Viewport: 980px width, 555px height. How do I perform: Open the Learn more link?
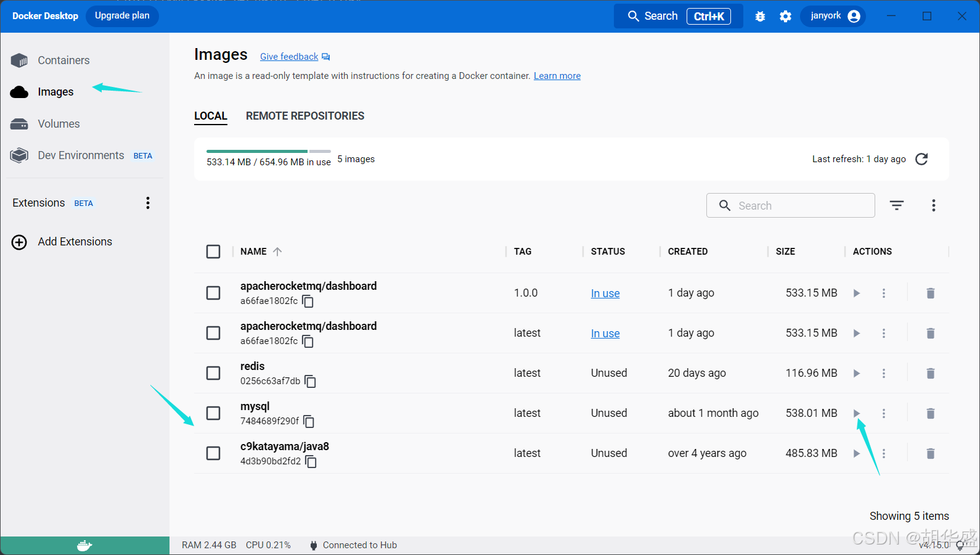click(557, 76)
